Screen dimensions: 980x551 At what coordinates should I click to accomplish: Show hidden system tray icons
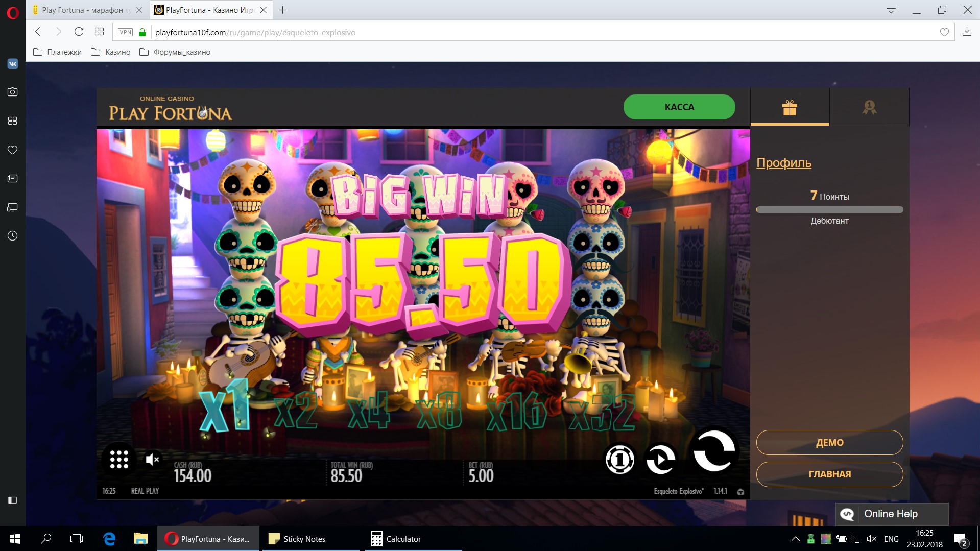(x=795, y=539)
